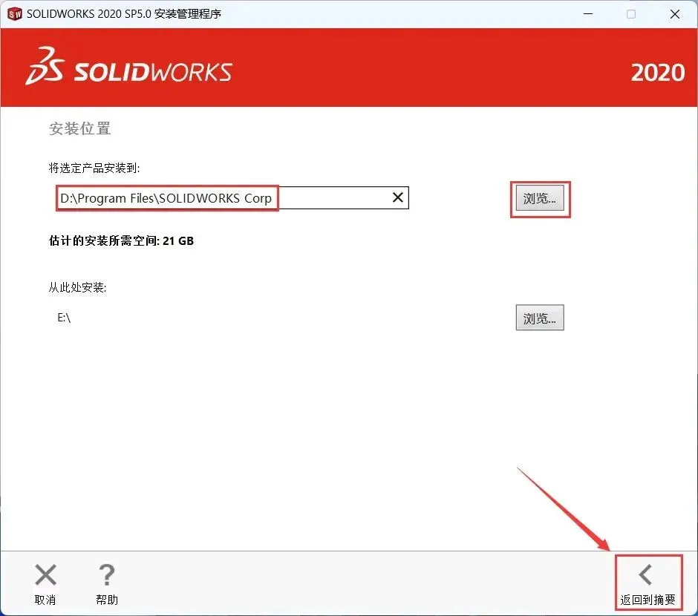Click estimated space text 21 GB
The height and width of the screenshot is (616, 698).
point(121,241)
